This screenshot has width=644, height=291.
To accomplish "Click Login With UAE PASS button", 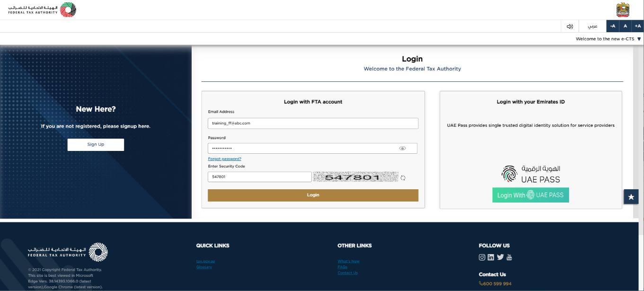I will 530,195.
